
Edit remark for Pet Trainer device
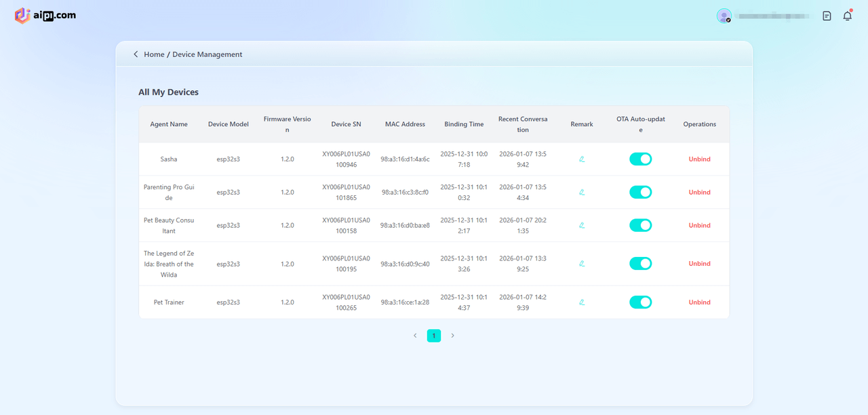tap(582, 302)
